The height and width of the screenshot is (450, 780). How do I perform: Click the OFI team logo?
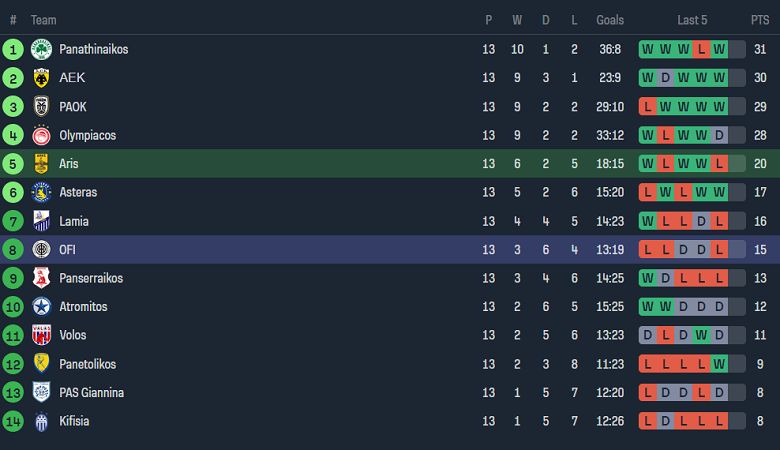[x=41, y=249]
